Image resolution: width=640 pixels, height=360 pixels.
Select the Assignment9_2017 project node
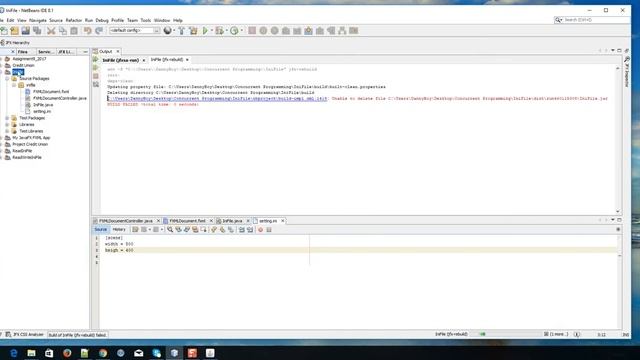[29, 59]
